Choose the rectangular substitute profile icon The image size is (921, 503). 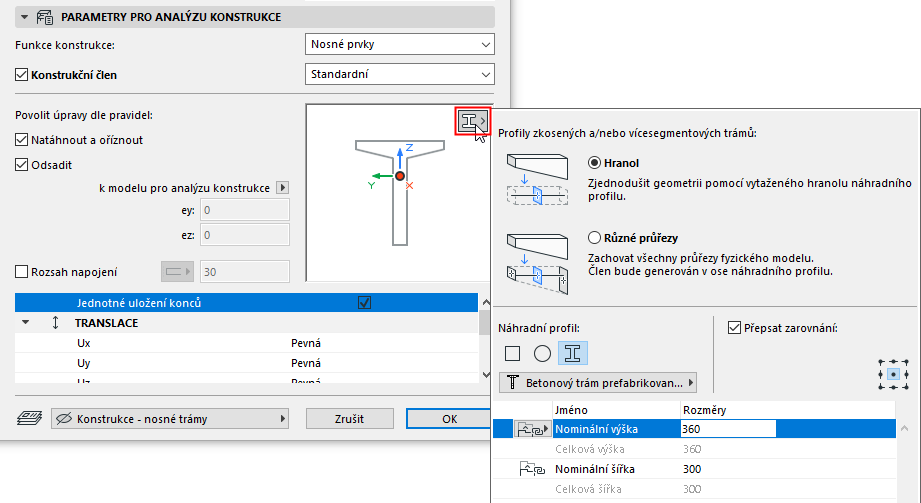click(x=513, y=353)
